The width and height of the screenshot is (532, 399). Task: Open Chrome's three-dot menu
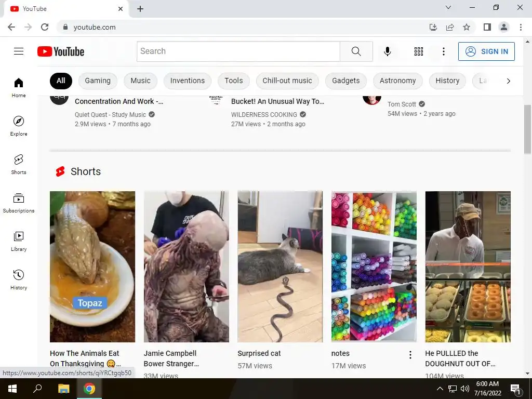tap(521, 27)
